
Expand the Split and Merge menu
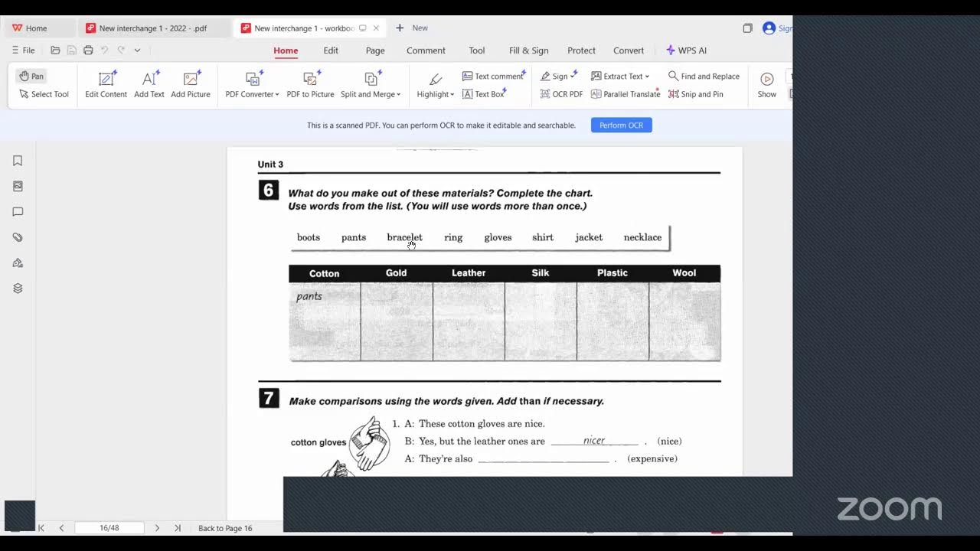(x=371, y=84)
